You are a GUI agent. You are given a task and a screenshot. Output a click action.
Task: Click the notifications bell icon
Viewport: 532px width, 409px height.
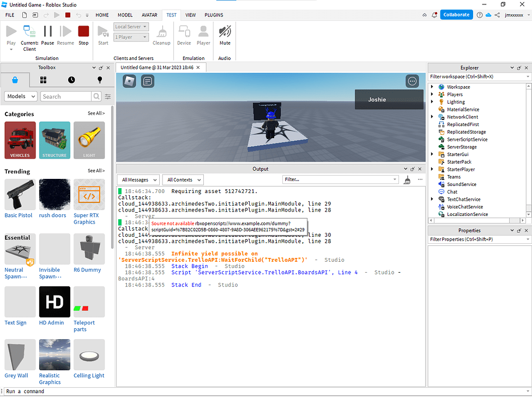point(434,15)
